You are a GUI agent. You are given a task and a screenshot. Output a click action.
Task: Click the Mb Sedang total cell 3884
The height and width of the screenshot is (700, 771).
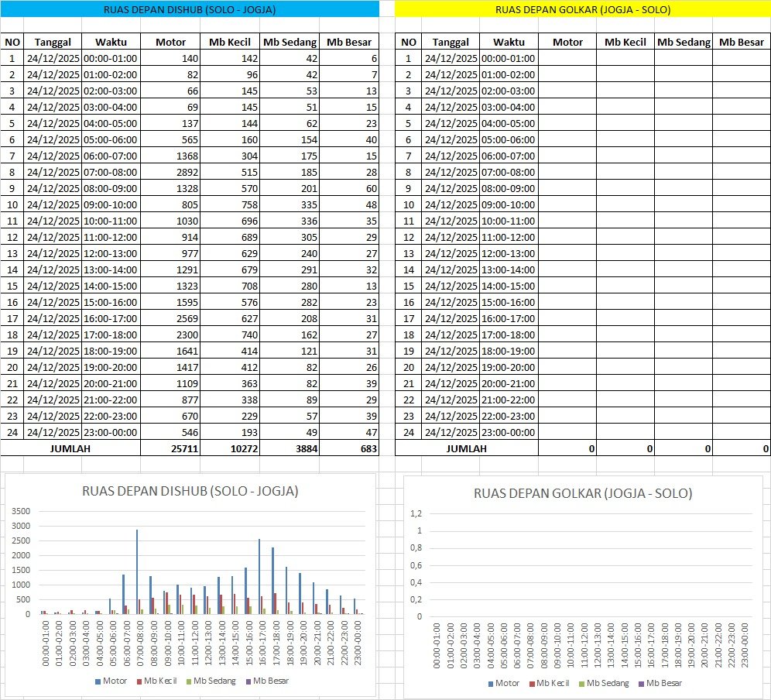290,448
